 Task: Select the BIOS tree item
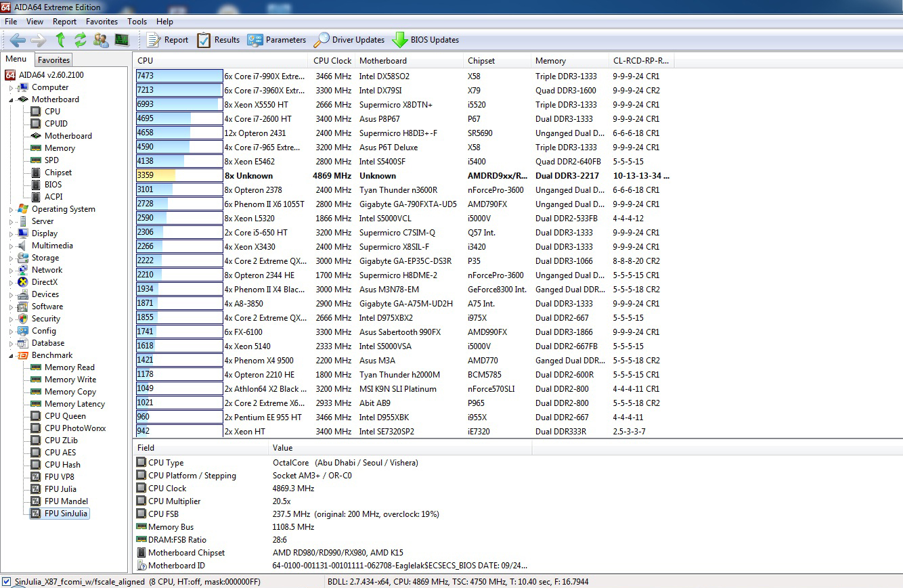[53, 185]
